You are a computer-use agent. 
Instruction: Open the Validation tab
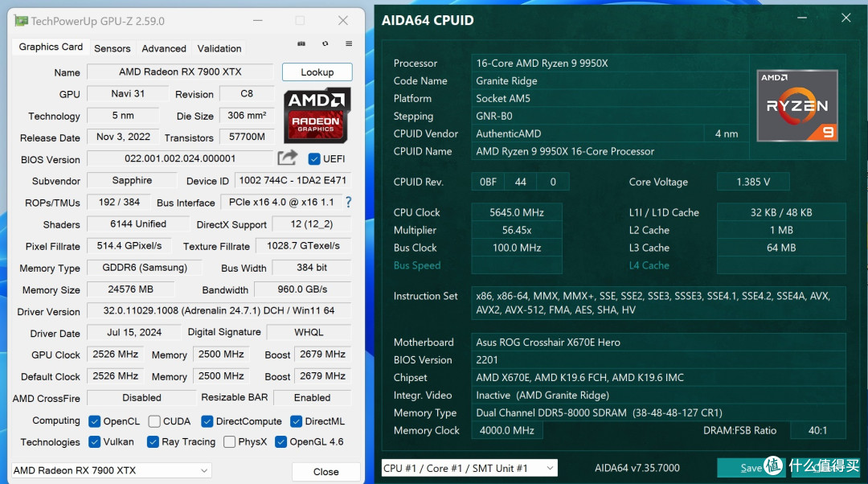click(x=218, y=48)
